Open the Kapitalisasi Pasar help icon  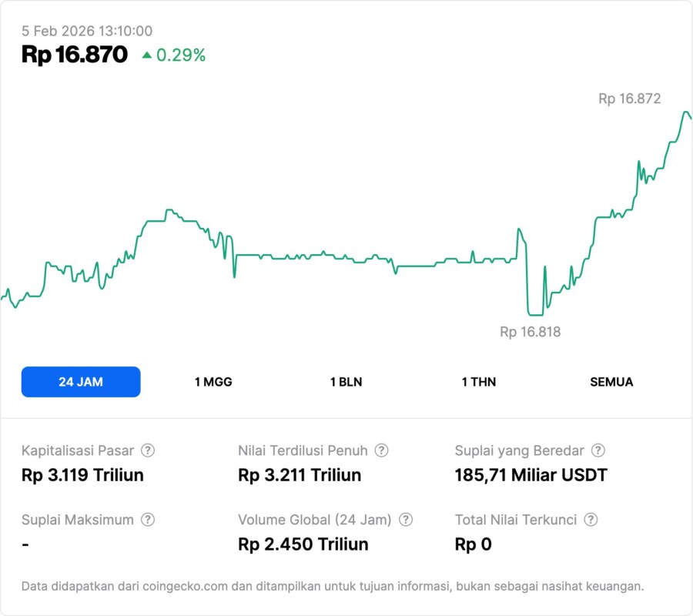click(x=148, y=450)
